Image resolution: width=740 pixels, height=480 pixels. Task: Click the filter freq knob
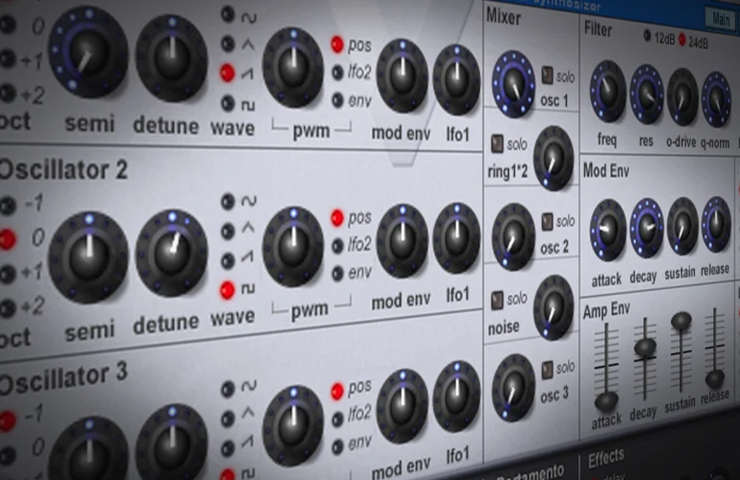point(608,92)
